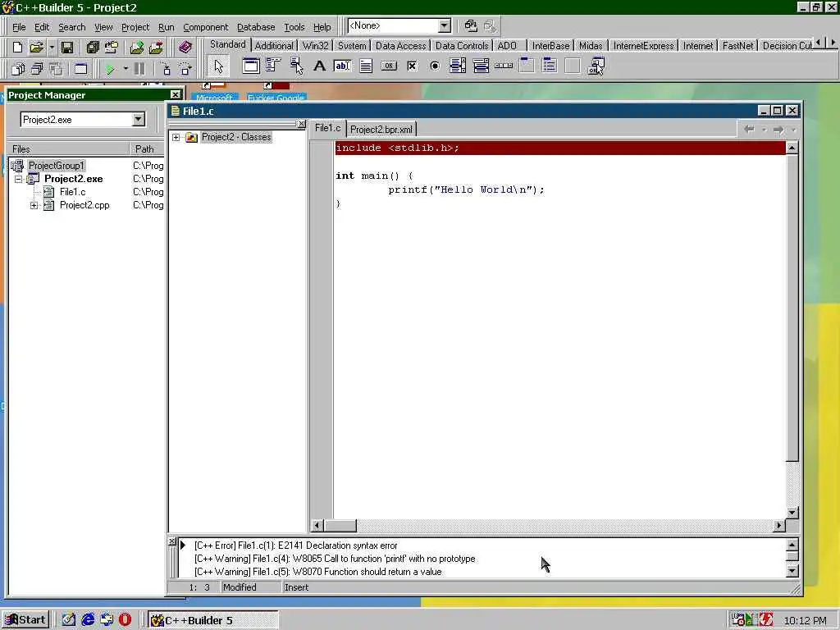Viewport: 840px width, 630px height.
Task: Select the Frames component in the palette
Action: [251, 66]
